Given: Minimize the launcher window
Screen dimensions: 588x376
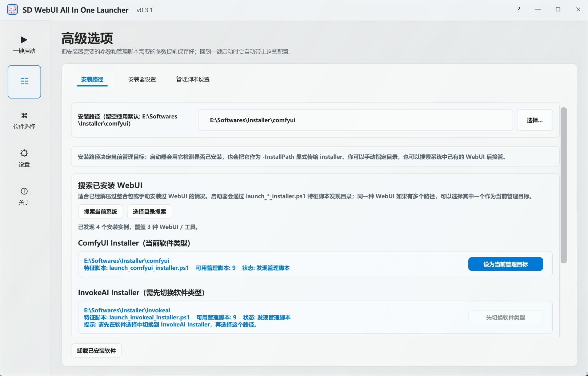Looking at the screenshot, I should tap(538, 10).
